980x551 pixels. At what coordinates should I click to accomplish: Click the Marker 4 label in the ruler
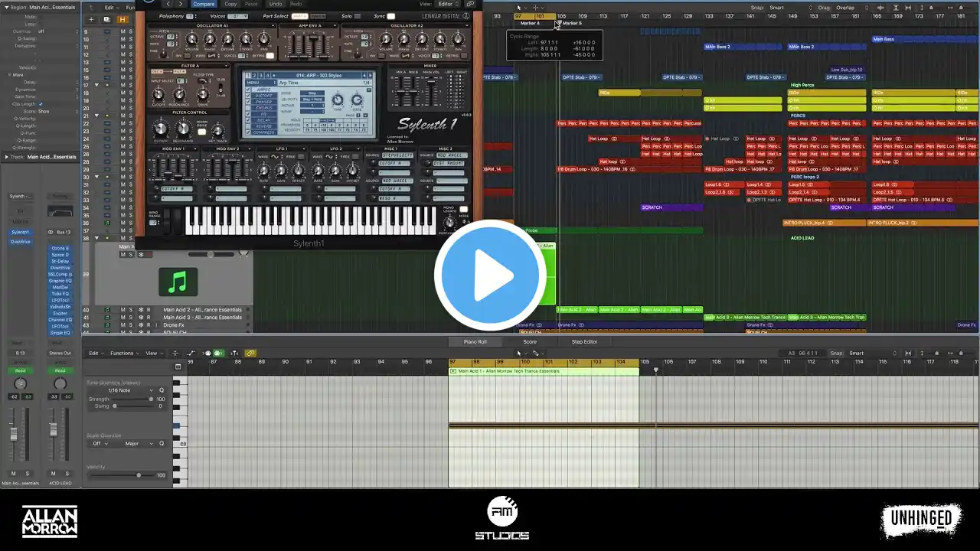pos(530,24)
